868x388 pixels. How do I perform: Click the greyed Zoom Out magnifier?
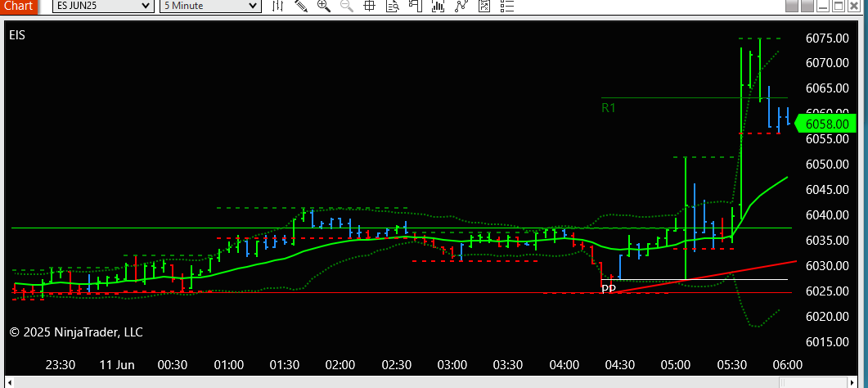tap(347, 6)
